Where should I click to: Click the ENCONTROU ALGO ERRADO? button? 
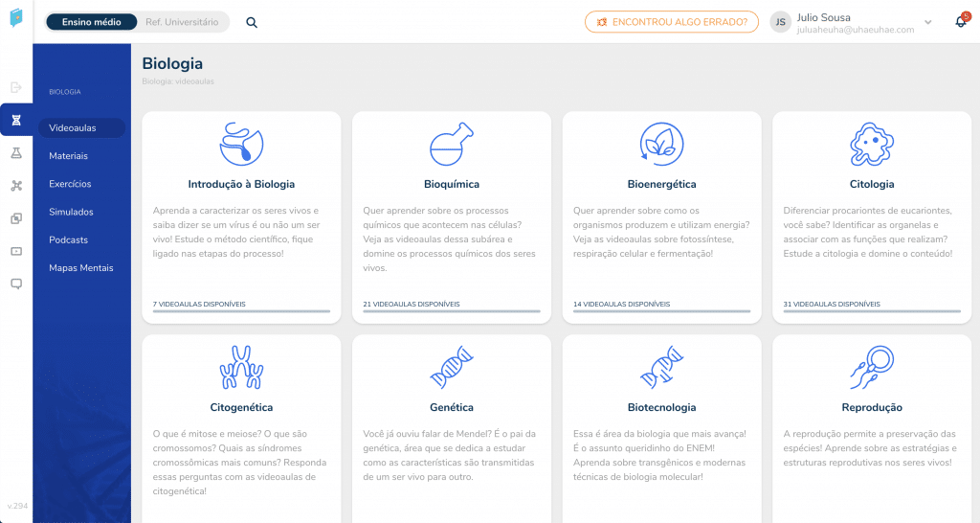671,22
